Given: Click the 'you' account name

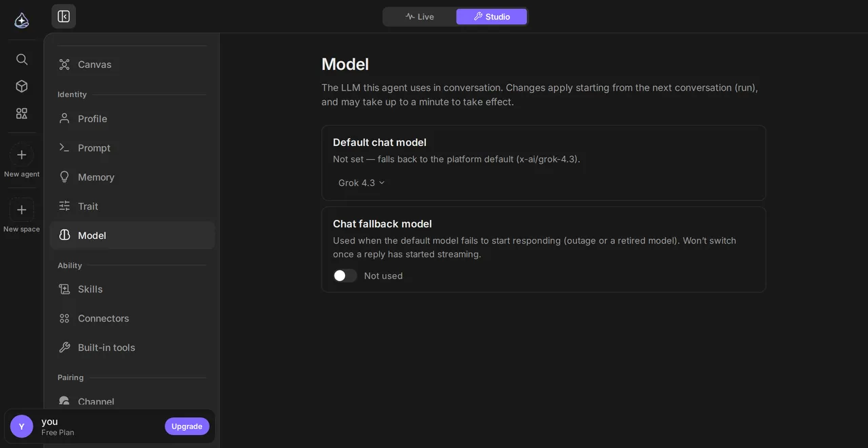Looking at the screenshot, I should 50,422.
